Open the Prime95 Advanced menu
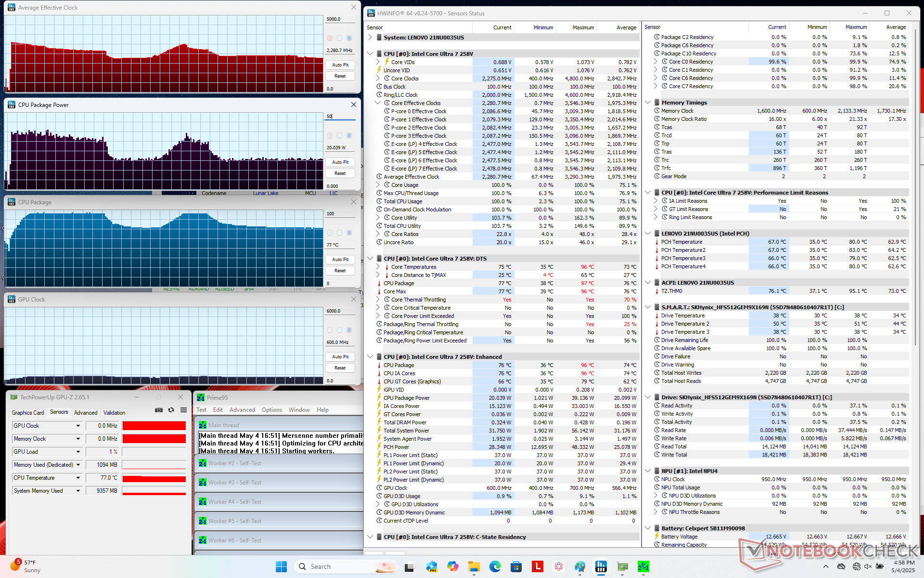 click(242, 410)
